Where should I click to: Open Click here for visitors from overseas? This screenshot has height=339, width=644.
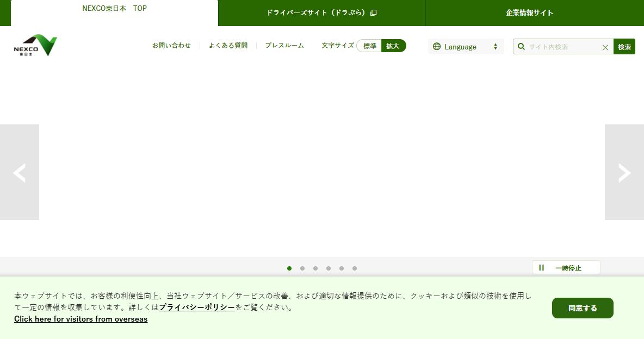pyautogui.click(x=81, y=319)
